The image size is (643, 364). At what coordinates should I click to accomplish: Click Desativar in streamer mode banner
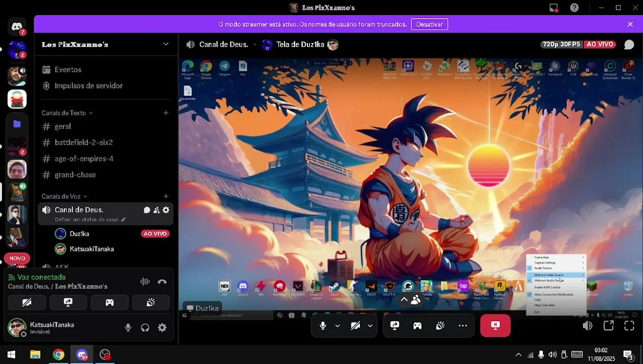[430, 24]
